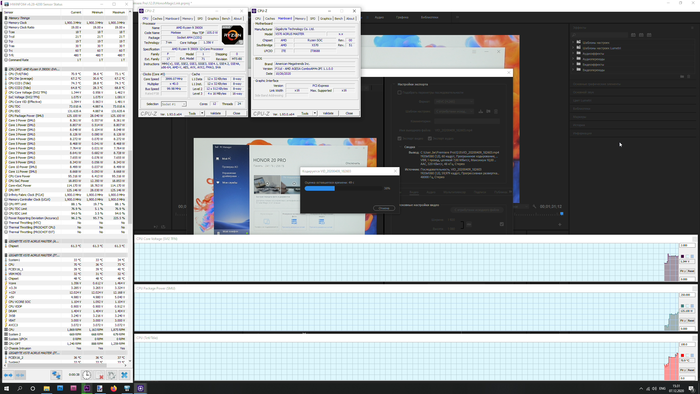Click the Effects panel search field
Image resolution: width=700 pixels, height=394 pixels.
click(600, 35)
